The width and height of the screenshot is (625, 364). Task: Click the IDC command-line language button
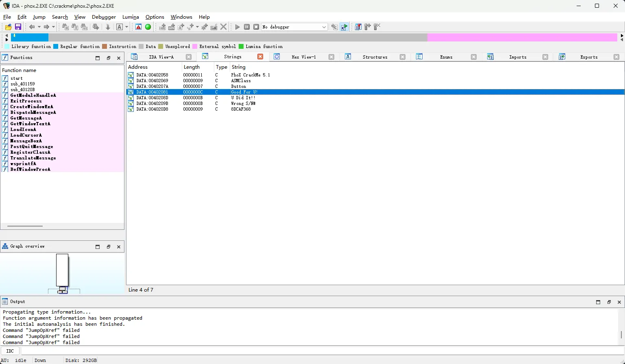(x=10, y=351)
